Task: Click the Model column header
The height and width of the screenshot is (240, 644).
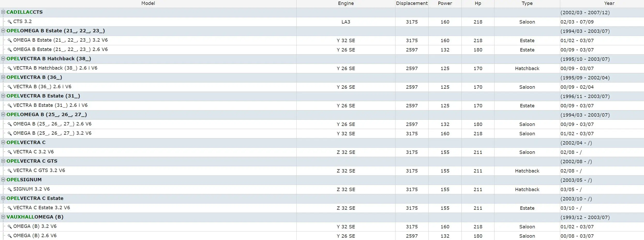Action: (x=148, y=3)
